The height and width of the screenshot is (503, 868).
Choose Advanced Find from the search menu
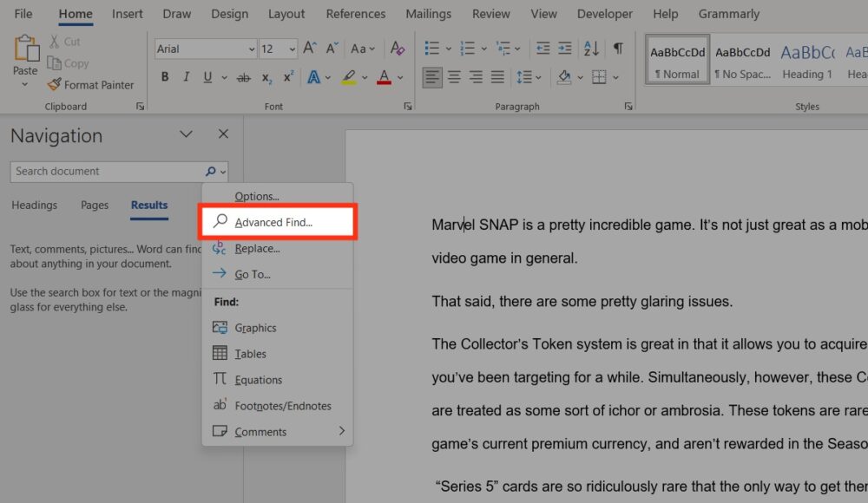[274, 222]
